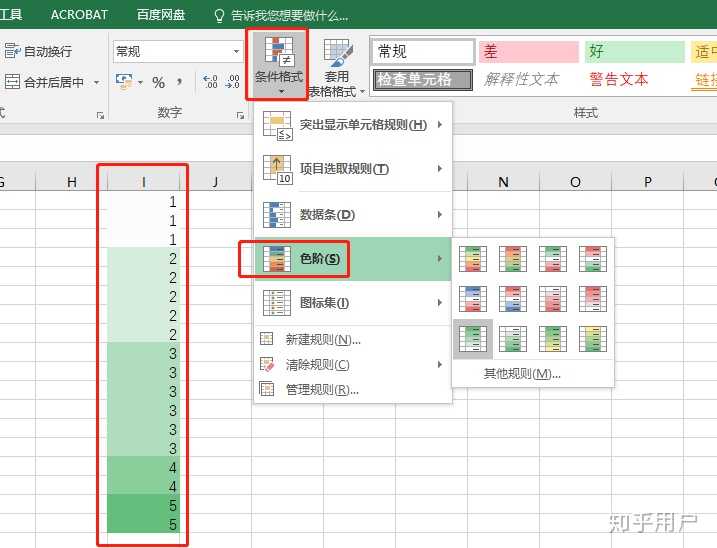The width and height of the screenshot is (717, 548).
Task: Select column header J
Action: click(x=215, y=182)
